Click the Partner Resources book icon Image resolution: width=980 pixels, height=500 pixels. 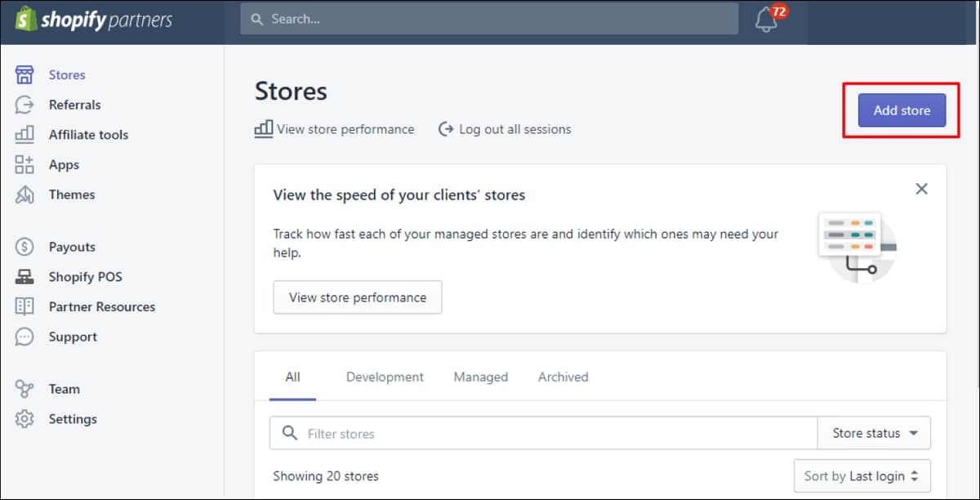point(24,306)
